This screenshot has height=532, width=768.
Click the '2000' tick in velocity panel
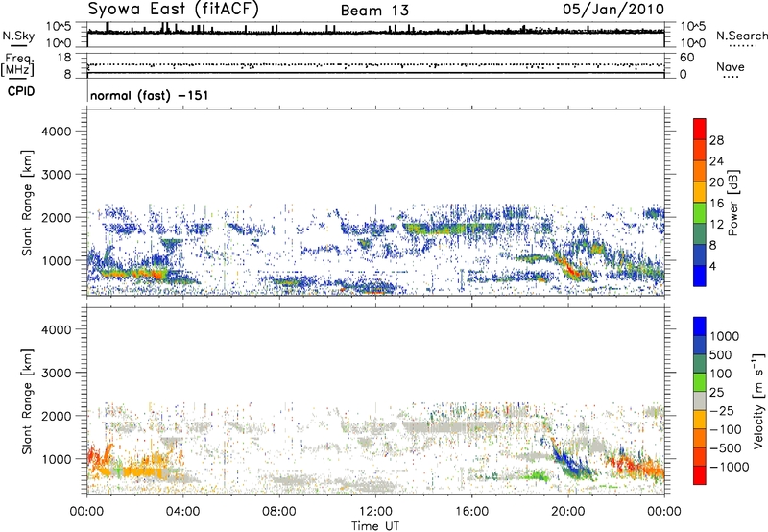click(57, 416)
